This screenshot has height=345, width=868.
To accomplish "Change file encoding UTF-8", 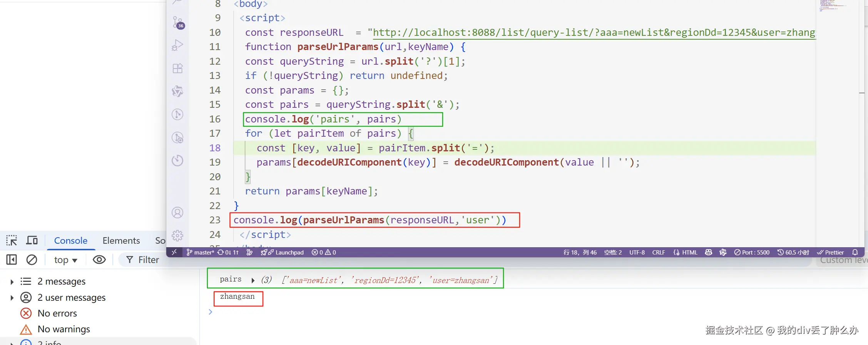I will tap(637, 252).
